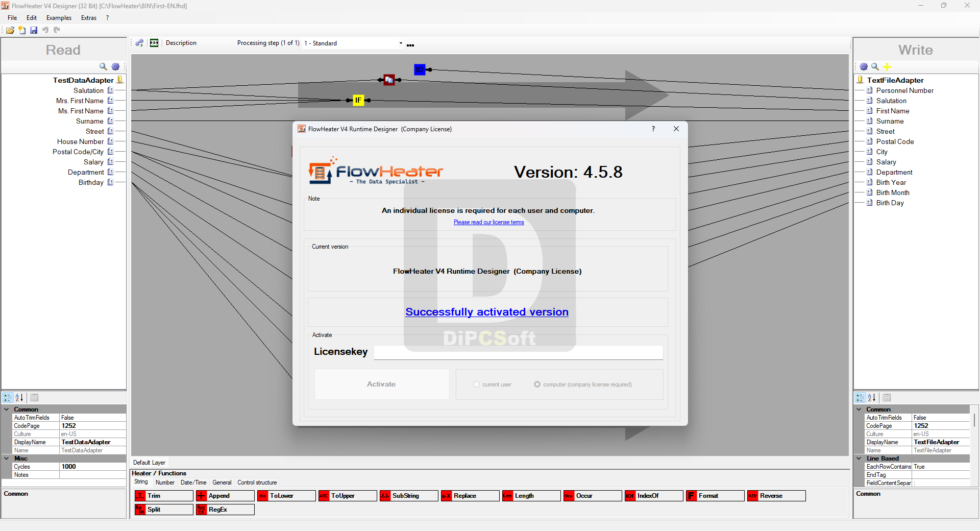This screenshot has height=531, width=980.
Task: Select the yellow IF heater node
Action: (358, 100)
